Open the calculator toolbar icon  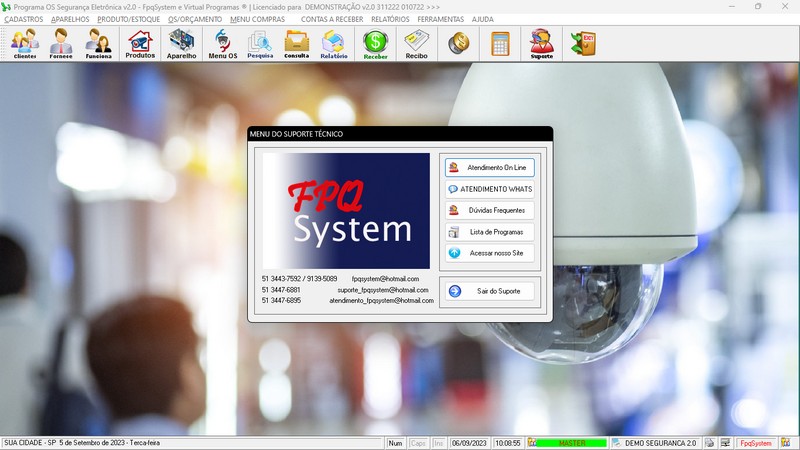[x=501, y=43]
